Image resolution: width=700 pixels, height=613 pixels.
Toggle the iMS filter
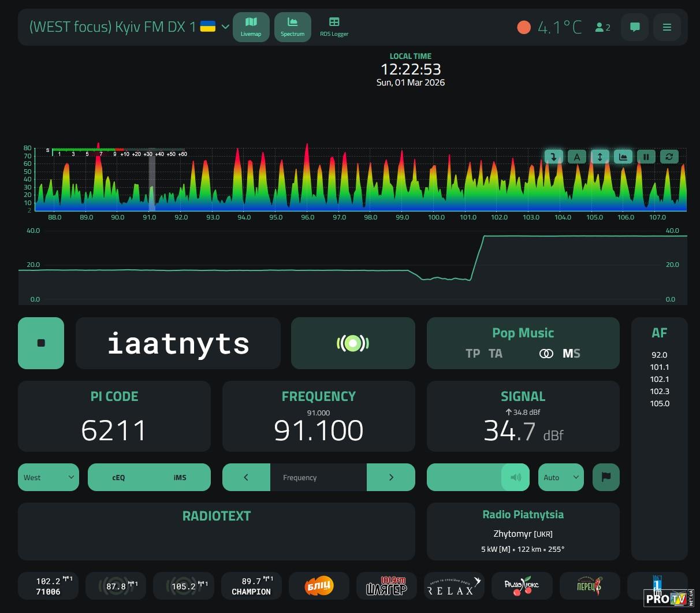pyautogui.click(x=180, y=477)
